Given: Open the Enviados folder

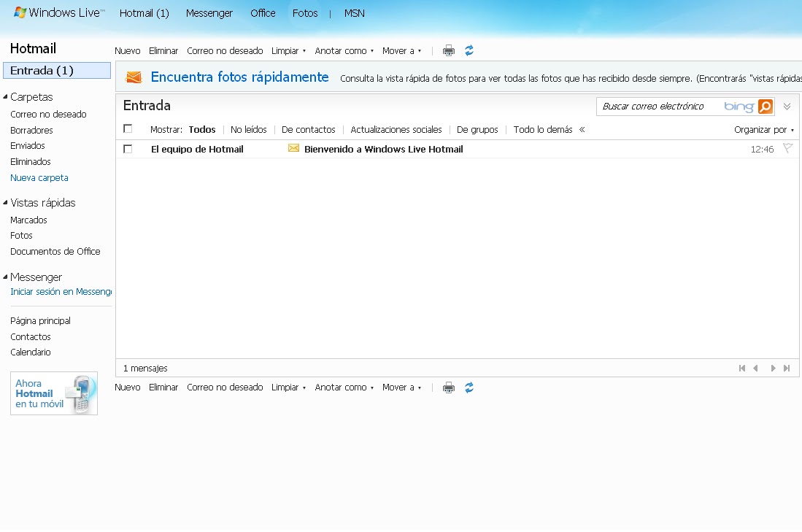Looking at the screenshot, I should tap(28, 146).
